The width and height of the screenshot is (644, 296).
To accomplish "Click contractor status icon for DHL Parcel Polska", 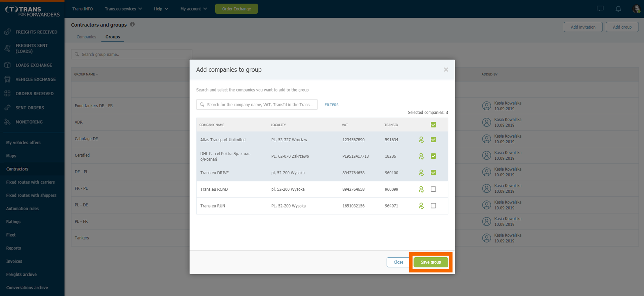I will pyautogui.click(x=421, y=156).
